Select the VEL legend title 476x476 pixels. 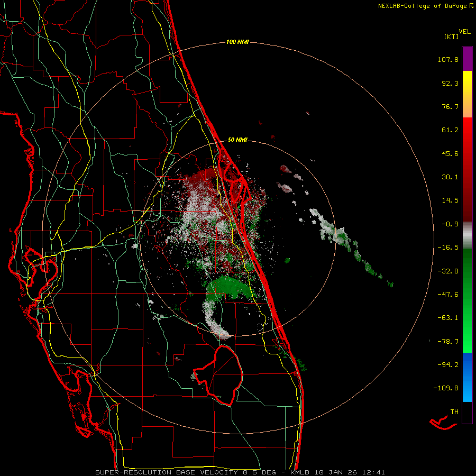[x=464, y=32]
